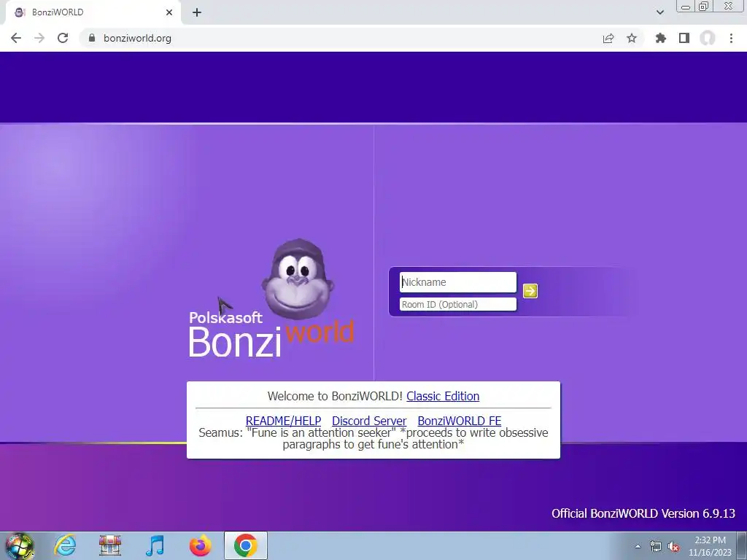Focus the Room ID (Optional) field
This screenshot has height=560, width=747.
pos(458,304)
